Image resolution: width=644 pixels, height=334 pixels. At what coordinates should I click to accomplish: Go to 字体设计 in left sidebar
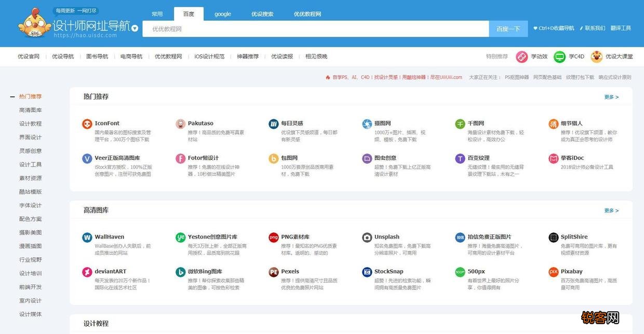(x=31, y=205)
